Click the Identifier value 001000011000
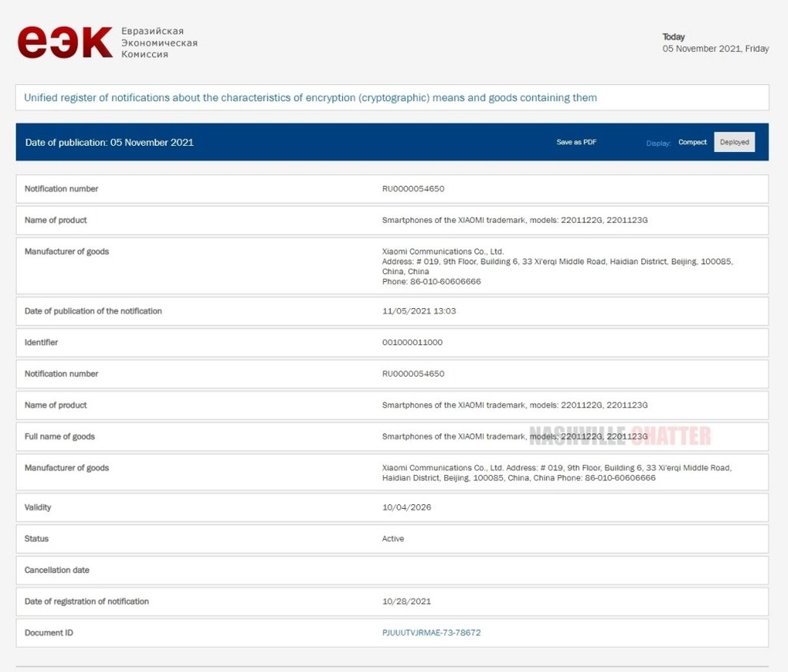 [x=412, y=343]
